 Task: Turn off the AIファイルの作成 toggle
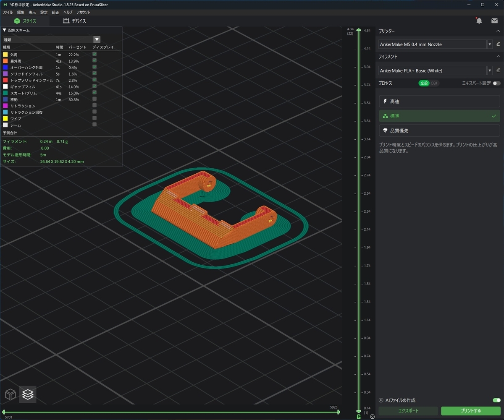pos(496,400)
